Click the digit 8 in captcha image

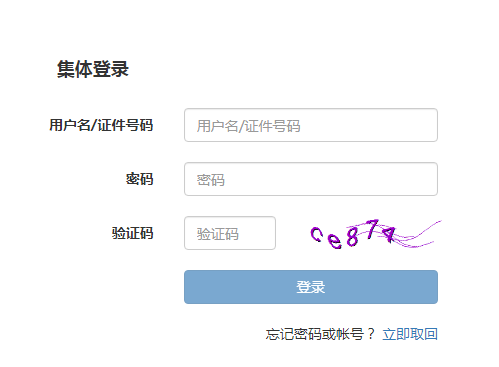coord(352,237)
